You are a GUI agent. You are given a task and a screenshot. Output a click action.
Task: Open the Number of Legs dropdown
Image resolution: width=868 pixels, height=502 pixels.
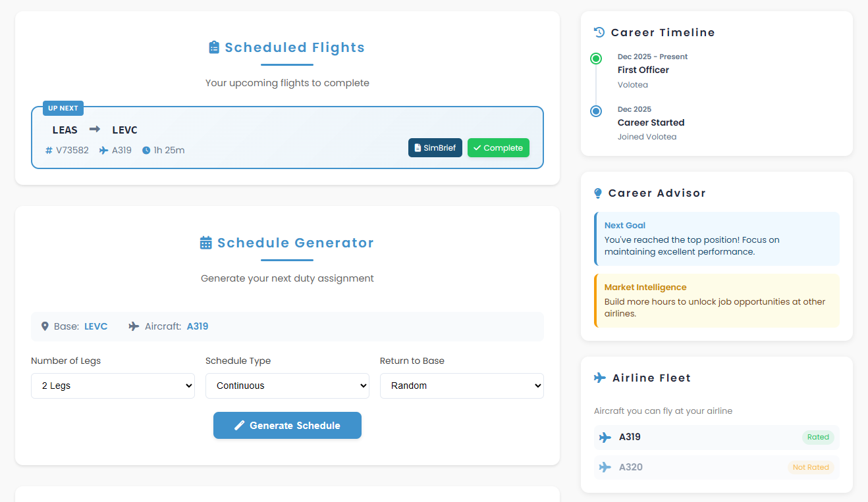coord(113,386)
